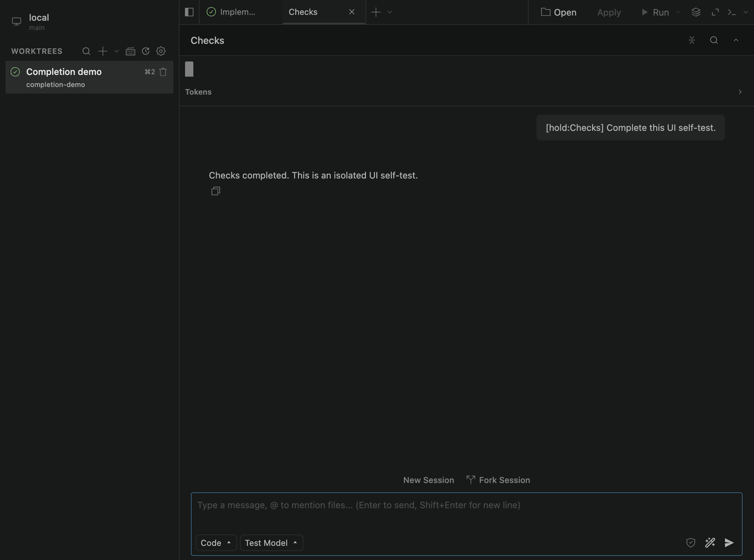Image resolution: width=754 pixels, height=560 pixels.
Task: Click the magic wand enhance icon
Action: point(710,543)
